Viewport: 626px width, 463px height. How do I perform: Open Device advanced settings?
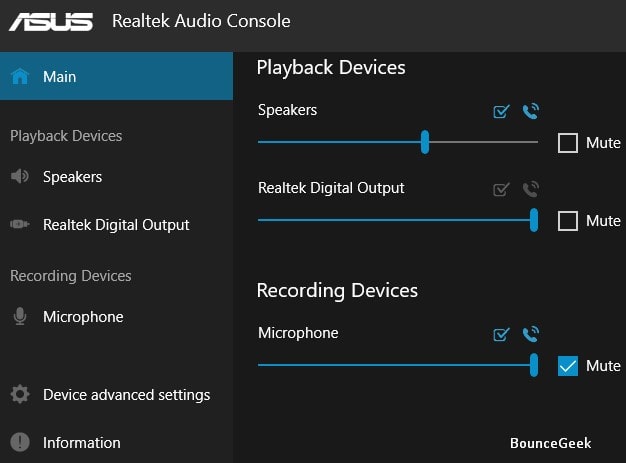[126, 394]
